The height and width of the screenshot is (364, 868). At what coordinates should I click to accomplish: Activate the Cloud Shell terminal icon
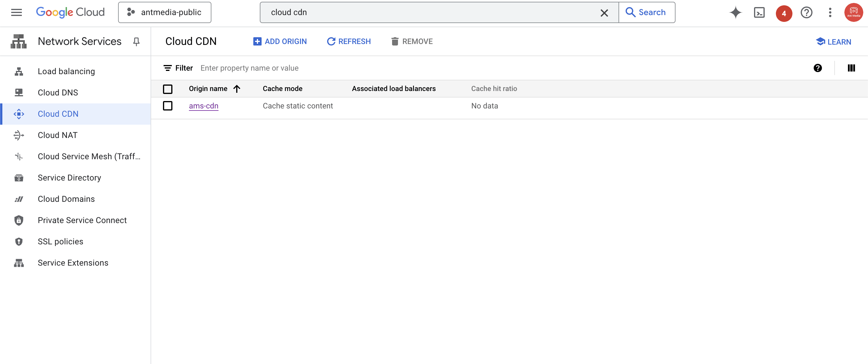point(759,13)
